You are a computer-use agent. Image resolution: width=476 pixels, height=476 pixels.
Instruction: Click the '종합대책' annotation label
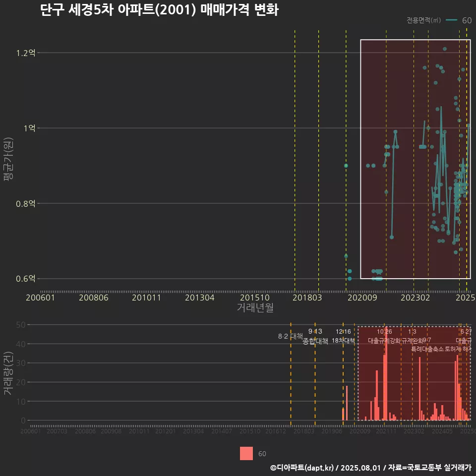[315, 341]
